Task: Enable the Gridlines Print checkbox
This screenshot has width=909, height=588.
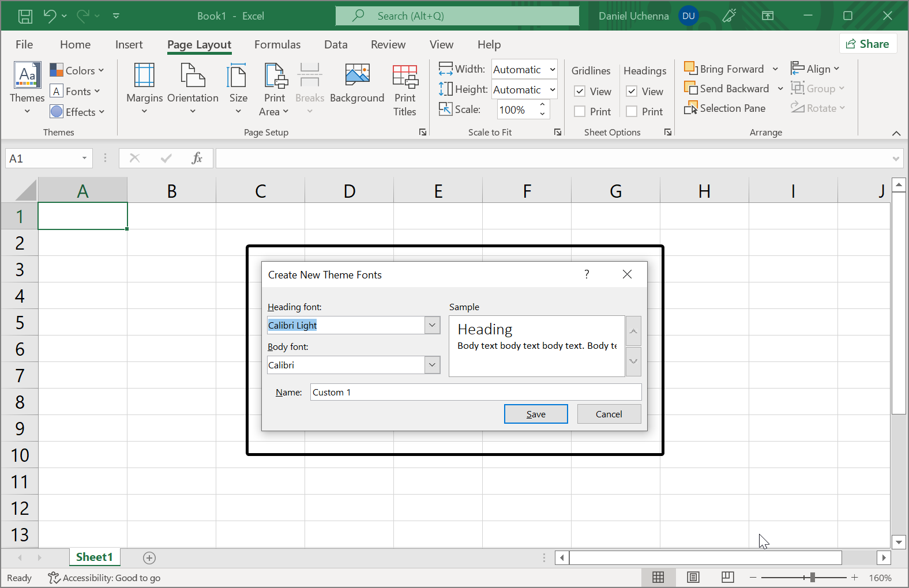Action: click(580, 112)
